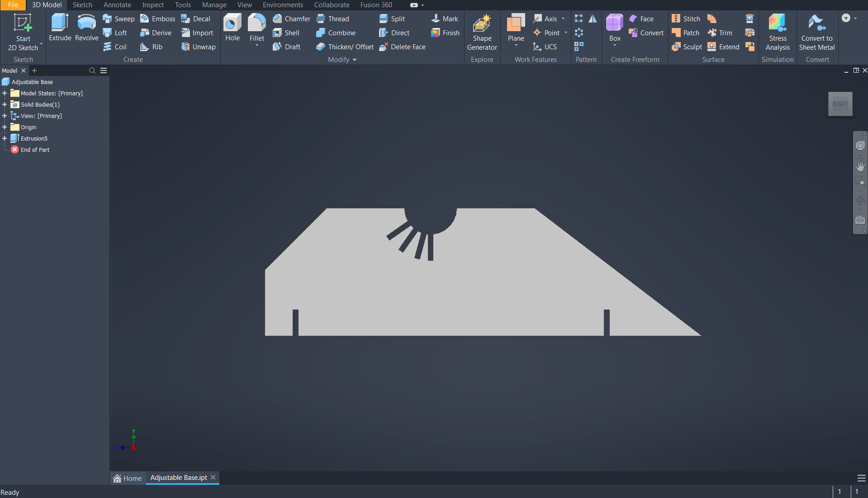Activate the Hole tool
868x498 pixels.
(232, 28)
